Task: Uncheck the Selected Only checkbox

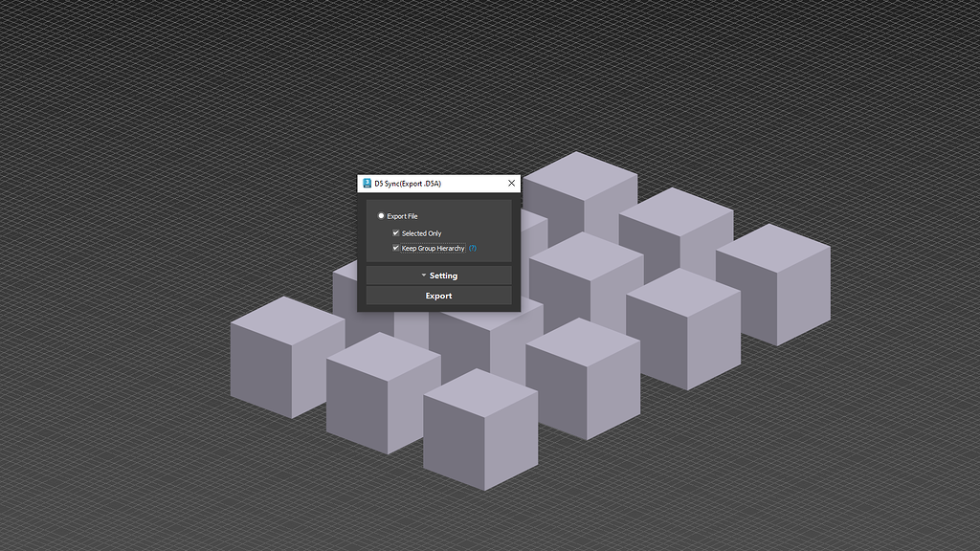Action: 395,232
